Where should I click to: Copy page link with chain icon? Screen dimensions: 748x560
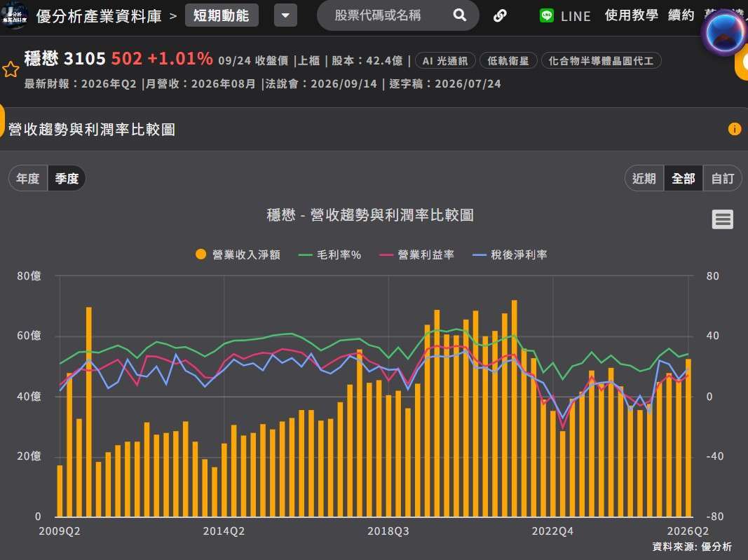point(499,15)
